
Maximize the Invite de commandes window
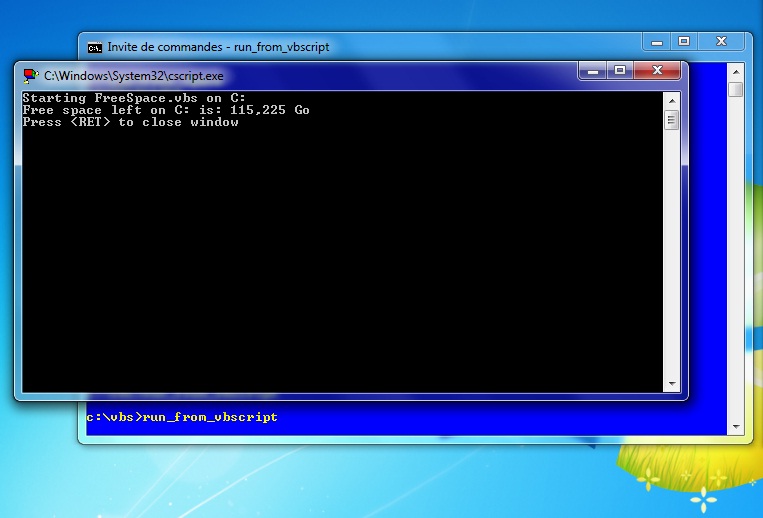pyautogui.click(x=684, y=41)
